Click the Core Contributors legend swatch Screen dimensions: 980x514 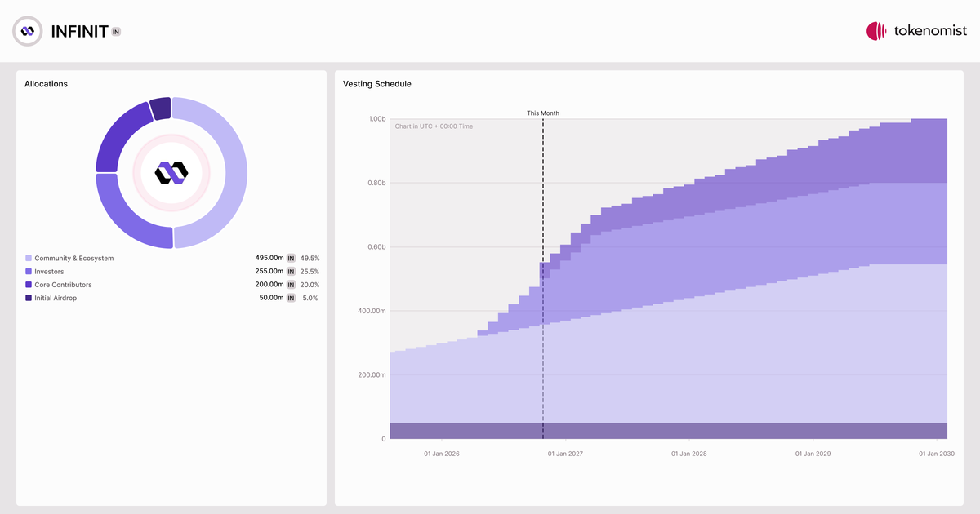tap(29, 285)
